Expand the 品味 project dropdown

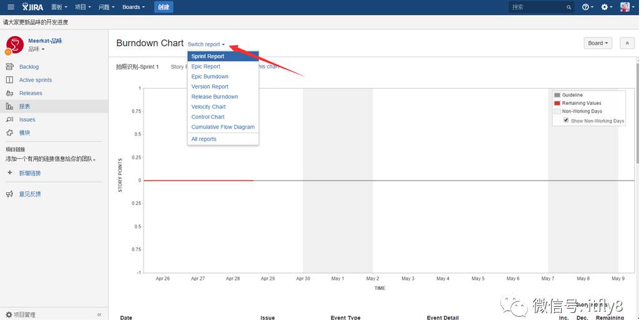(36, 49)
